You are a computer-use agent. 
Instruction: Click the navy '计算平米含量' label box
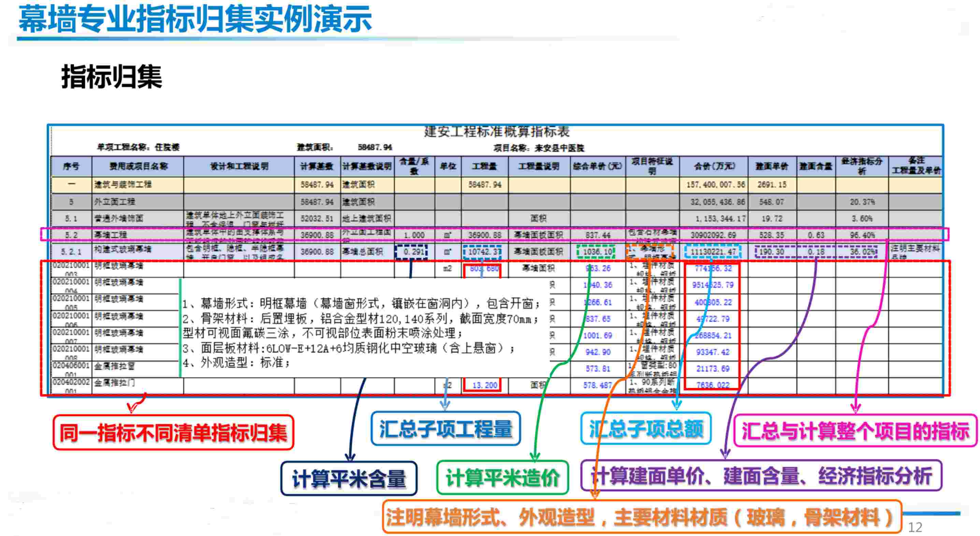coord(348,479)
